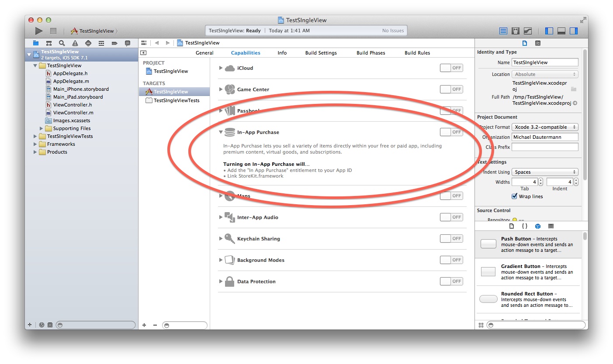Expand the Game Center capability section
This screenshot has width=613, height=364.
click(x=221, y=89)
